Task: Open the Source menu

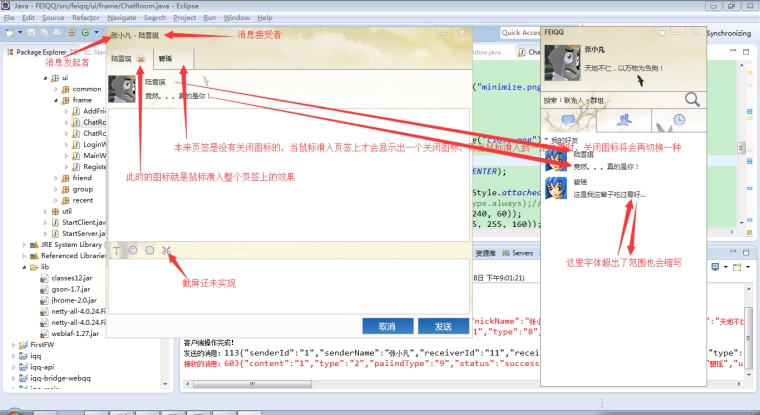Action: pyautogui.click(x=53, y=17)
